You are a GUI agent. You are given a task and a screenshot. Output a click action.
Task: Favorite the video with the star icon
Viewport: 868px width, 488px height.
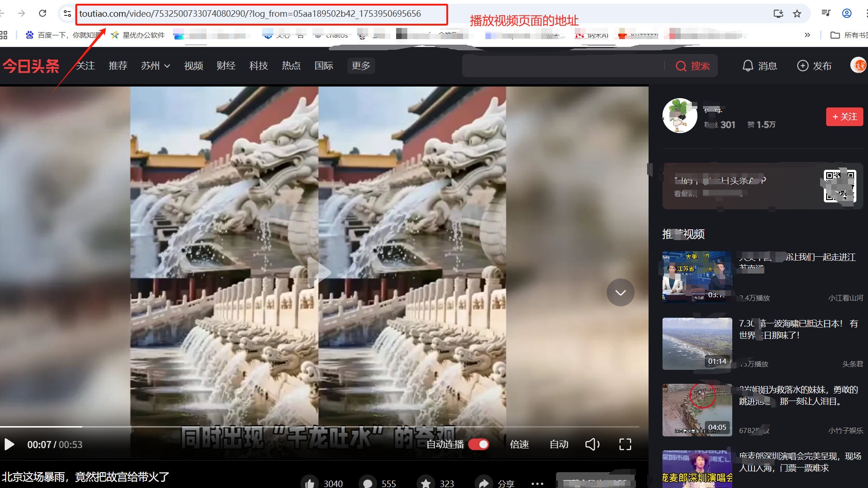426,482
